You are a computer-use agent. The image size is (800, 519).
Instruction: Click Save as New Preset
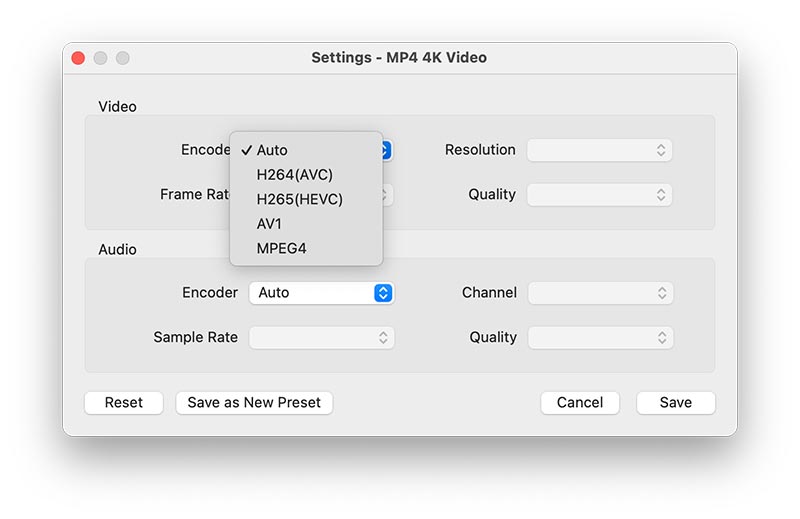pyautogui.click(x=254, y=403)
